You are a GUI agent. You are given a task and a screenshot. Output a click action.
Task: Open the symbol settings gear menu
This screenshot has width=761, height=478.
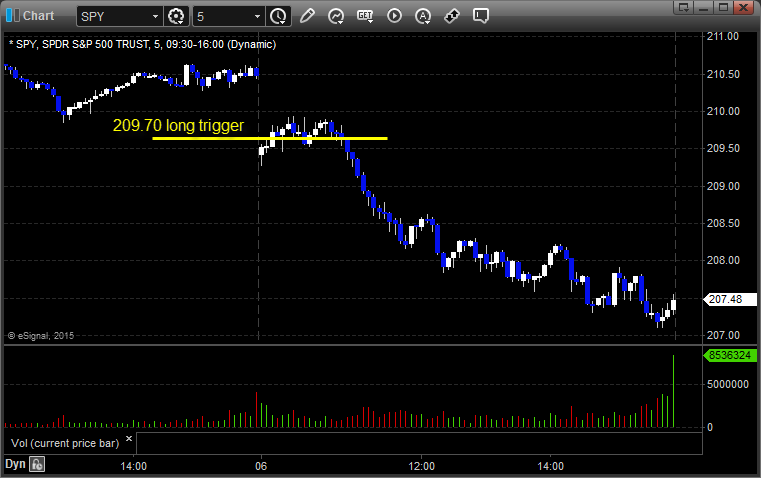tap(176, 16)
